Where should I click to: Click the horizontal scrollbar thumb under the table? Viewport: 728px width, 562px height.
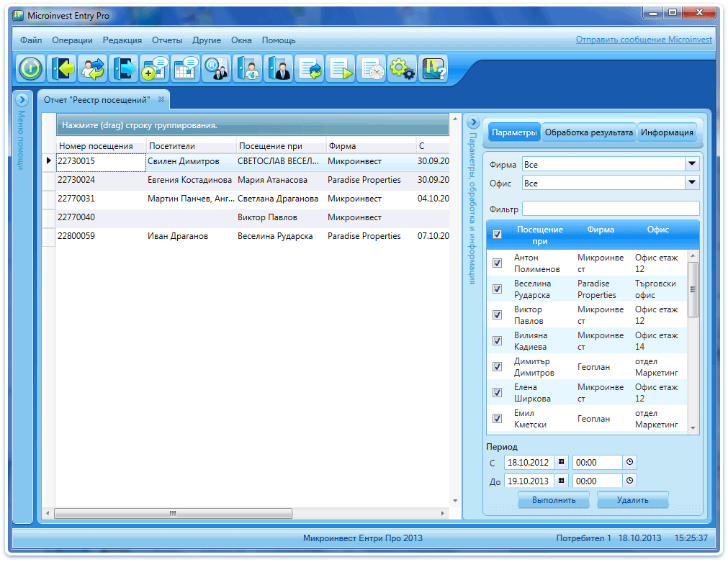[173, 513]
